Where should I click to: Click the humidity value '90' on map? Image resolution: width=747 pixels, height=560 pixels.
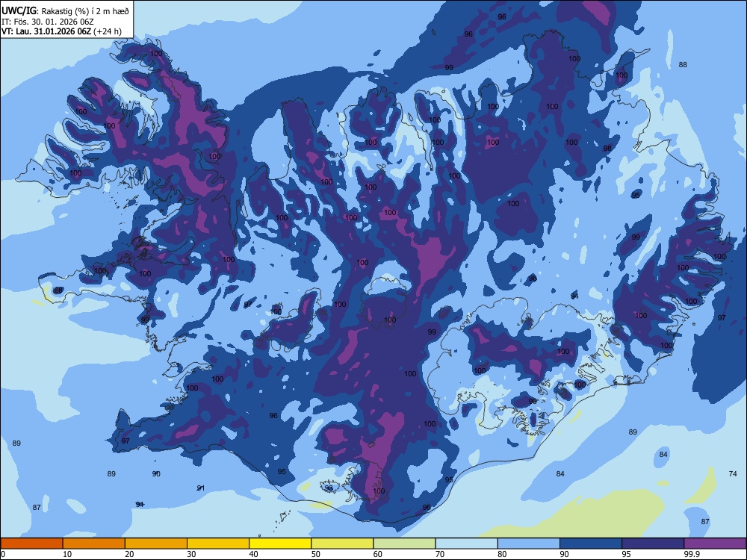[156, 474]
